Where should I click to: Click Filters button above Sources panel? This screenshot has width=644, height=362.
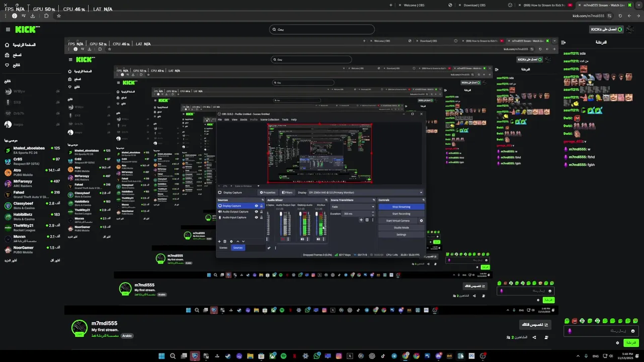287,193
